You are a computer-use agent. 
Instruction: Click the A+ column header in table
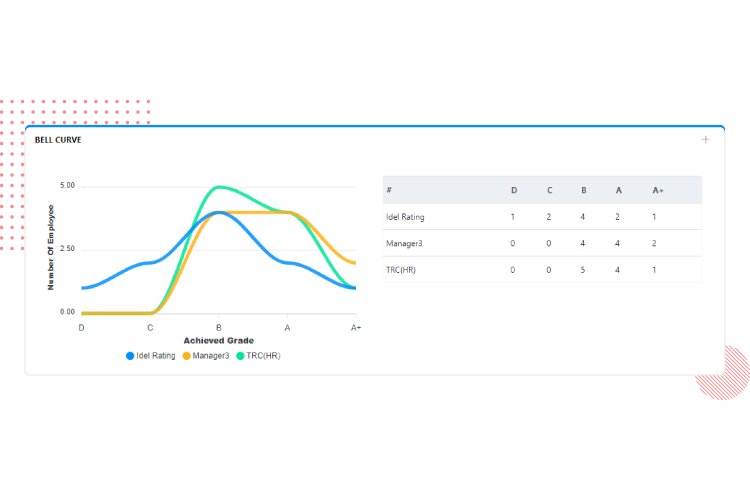[x=658, y=190]
